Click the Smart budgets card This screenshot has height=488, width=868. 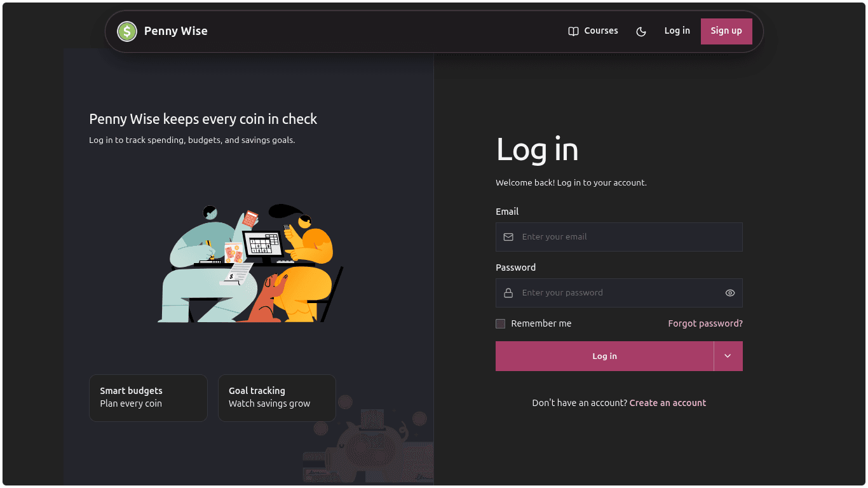148,398
